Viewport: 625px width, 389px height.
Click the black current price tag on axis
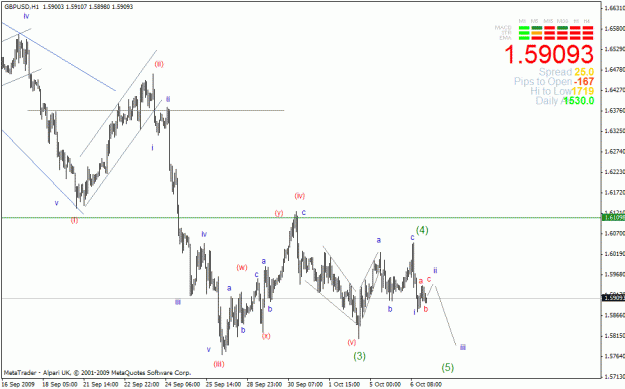coord(613,298)
